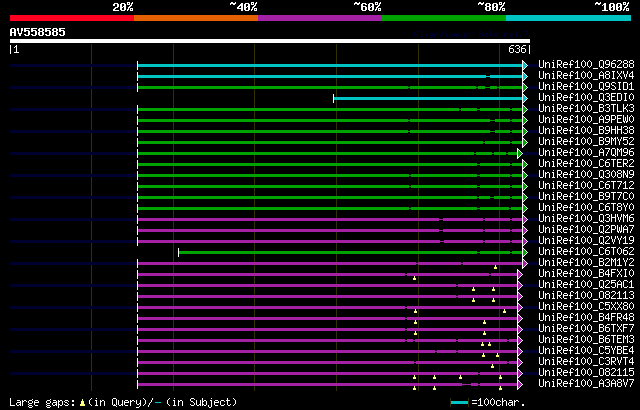Click the white query sequence bar

coord(270,41)
